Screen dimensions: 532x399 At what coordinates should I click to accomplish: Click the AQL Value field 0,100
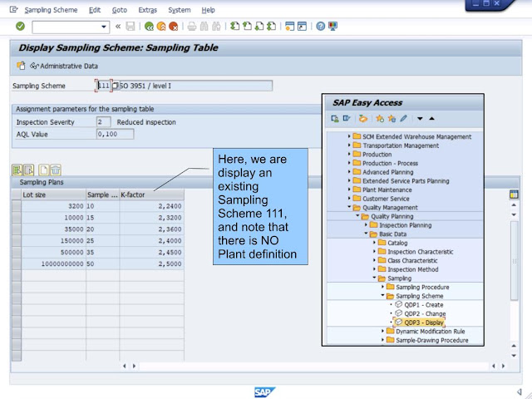[115, 134]
